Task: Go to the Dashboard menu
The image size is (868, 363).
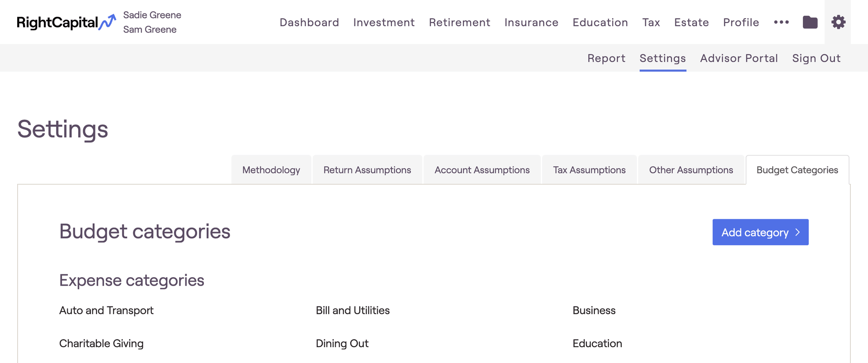Action: click(309, 22)
